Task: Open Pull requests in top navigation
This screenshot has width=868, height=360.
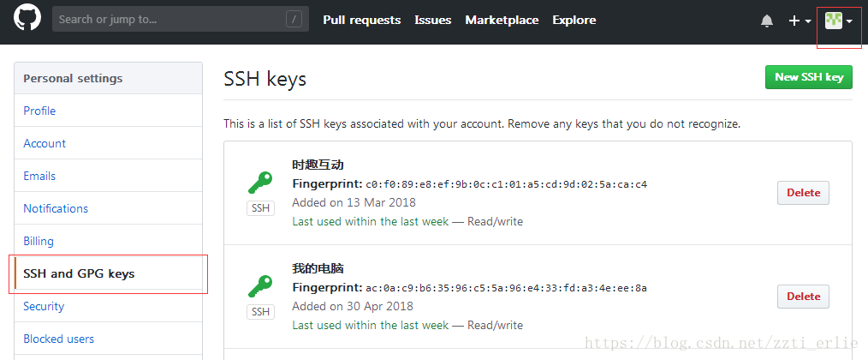Action: coord(361,20)
